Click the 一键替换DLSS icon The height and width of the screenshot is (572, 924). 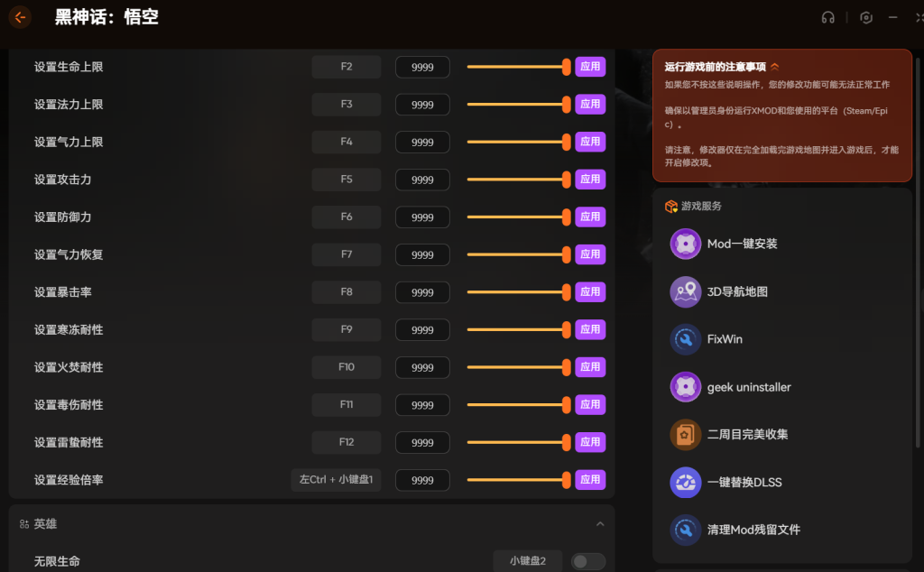coord(686,483)
